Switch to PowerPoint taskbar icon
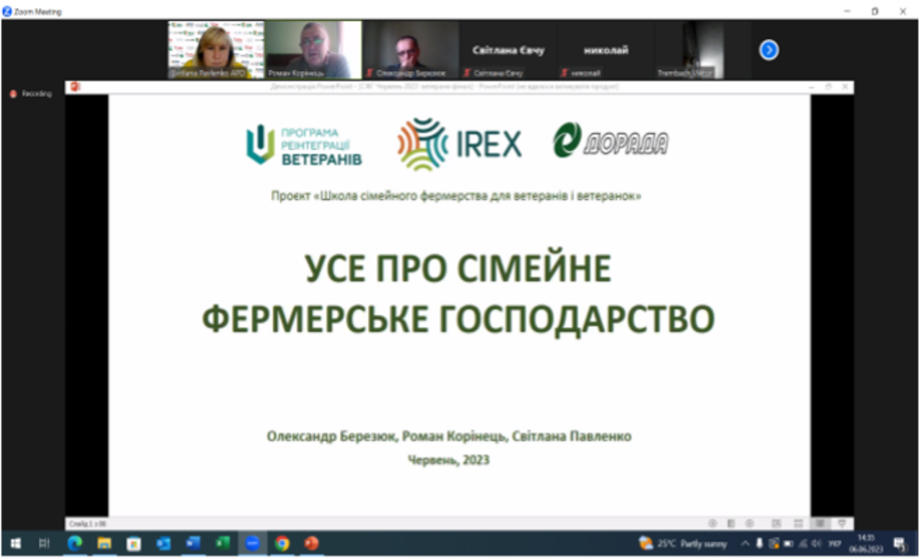The image size is (924, 560). 311,543
